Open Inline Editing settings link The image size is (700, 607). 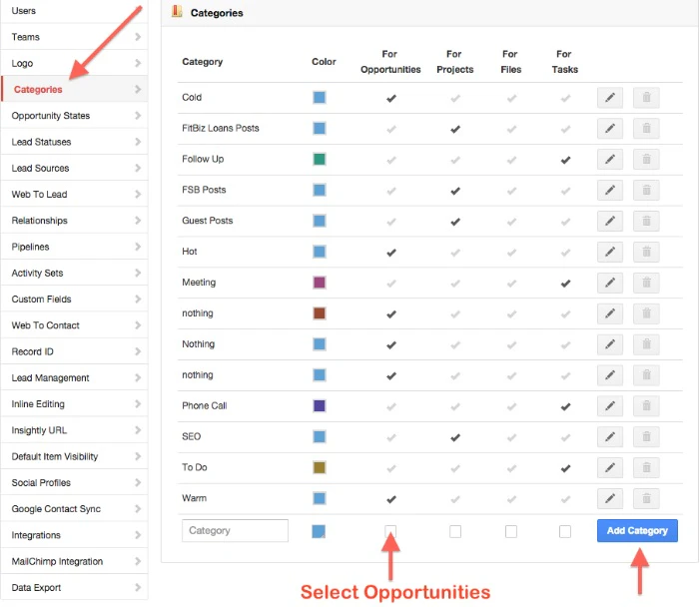(74, 404)
